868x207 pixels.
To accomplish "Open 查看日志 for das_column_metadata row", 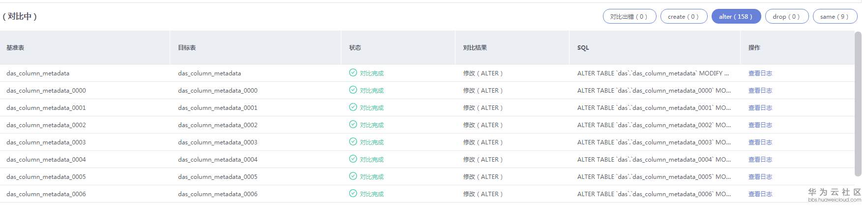I will point(760,73).
